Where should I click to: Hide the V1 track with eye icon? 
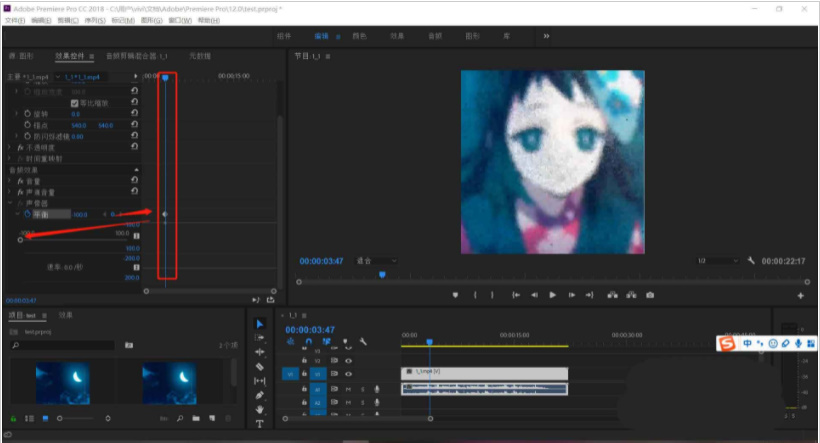[349, 374]
